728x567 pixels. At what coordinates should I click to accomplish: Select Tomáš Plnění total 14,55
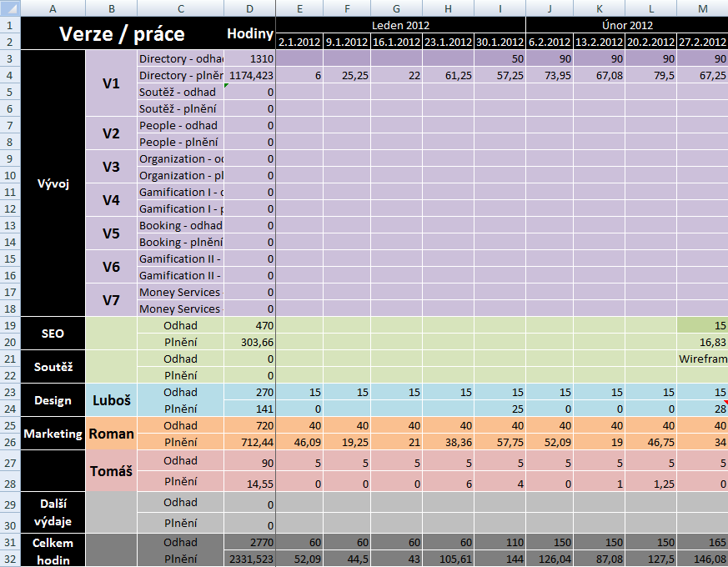coord(250,482)
